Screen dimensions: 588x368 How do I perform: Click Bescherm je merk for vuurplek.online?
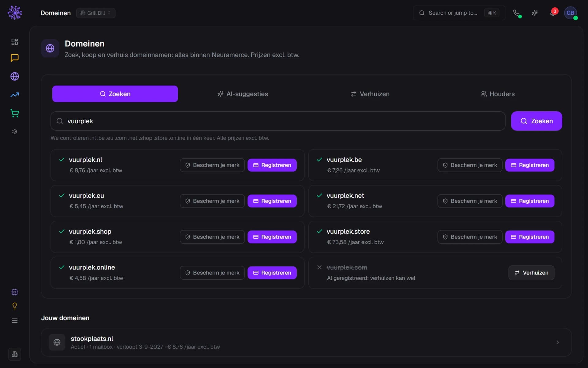212,273
